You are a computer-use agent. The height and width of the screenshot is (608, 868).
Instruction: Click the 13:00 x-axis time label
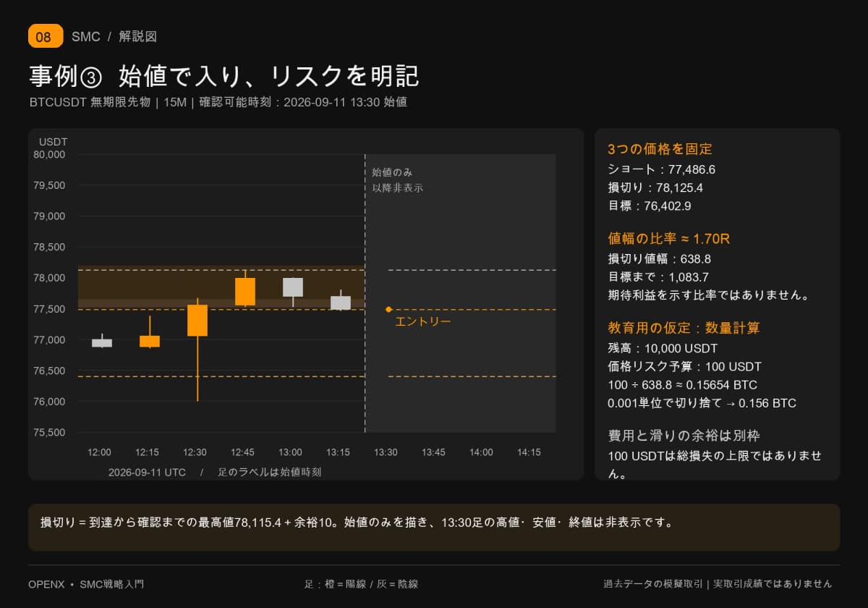click(290, 452)
